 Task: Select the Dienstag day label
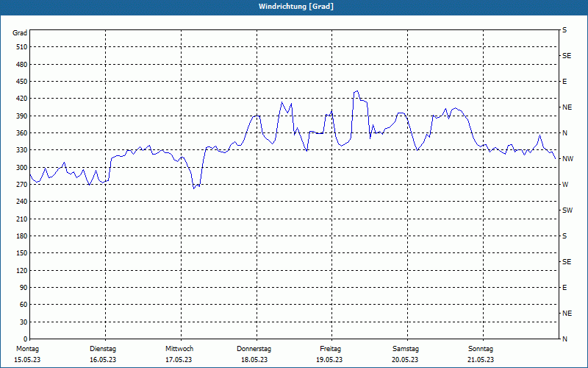[x=103, y=349]
